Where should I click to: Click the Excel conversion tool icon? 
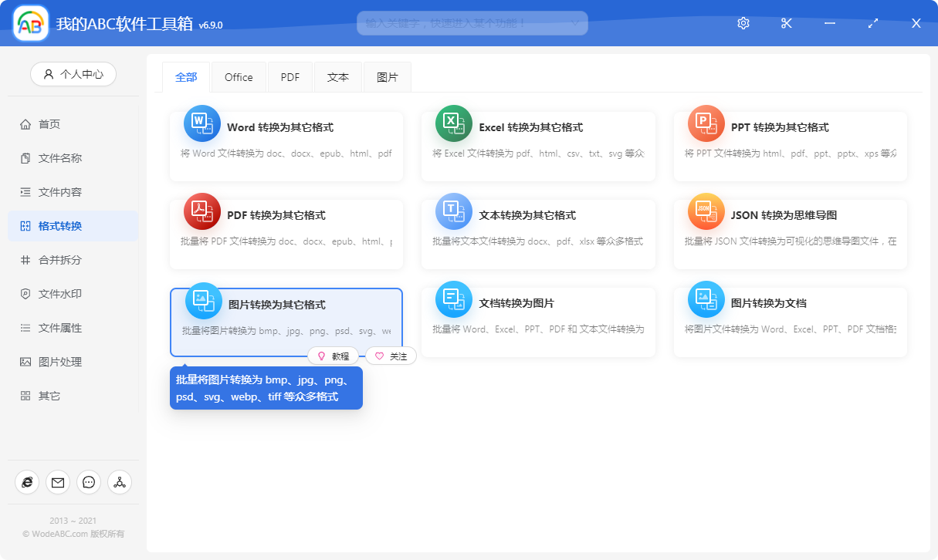point(453,123)
